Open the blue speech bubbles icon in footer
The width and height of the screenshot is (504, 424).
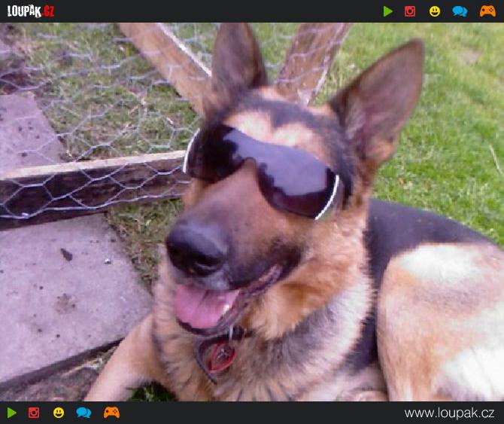(x=83, y=413)
